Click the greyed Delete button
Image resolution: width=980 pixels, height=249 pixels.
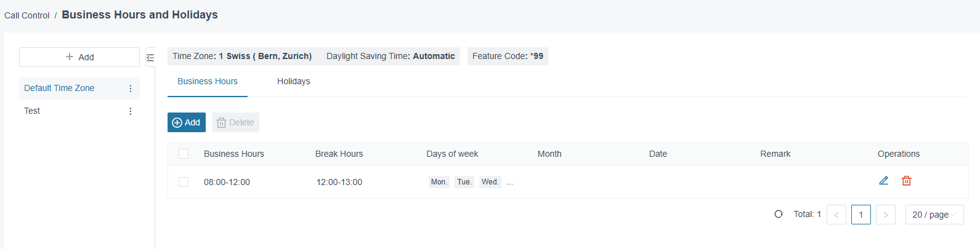point(235,122)
